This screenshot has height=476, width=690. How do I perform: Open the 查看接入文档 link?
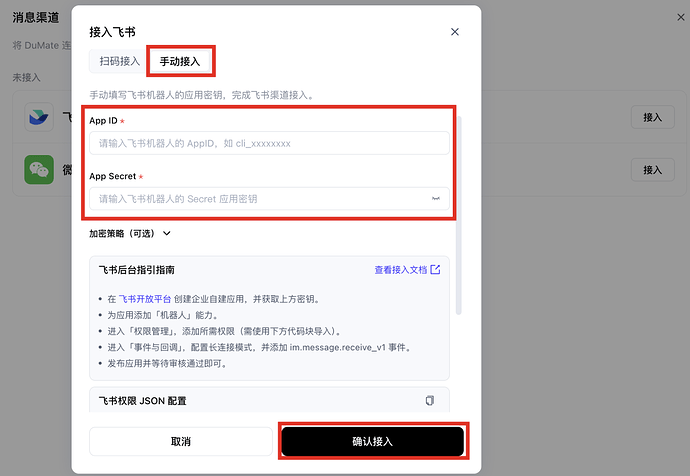click(407, 270)
